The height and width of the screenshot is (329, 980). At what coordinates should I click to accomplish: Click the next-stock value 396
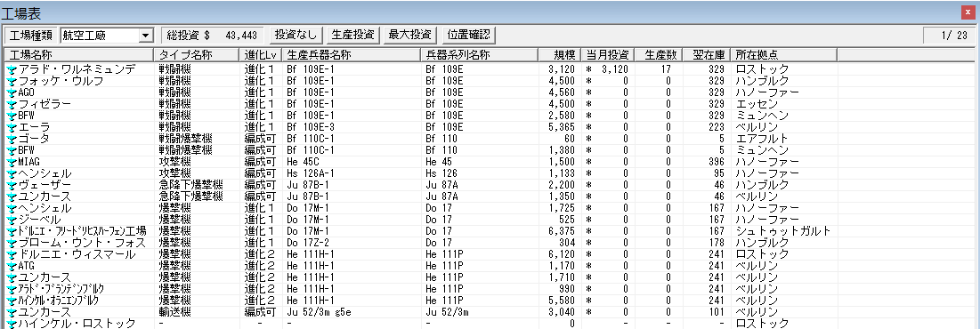pos(717,162)
